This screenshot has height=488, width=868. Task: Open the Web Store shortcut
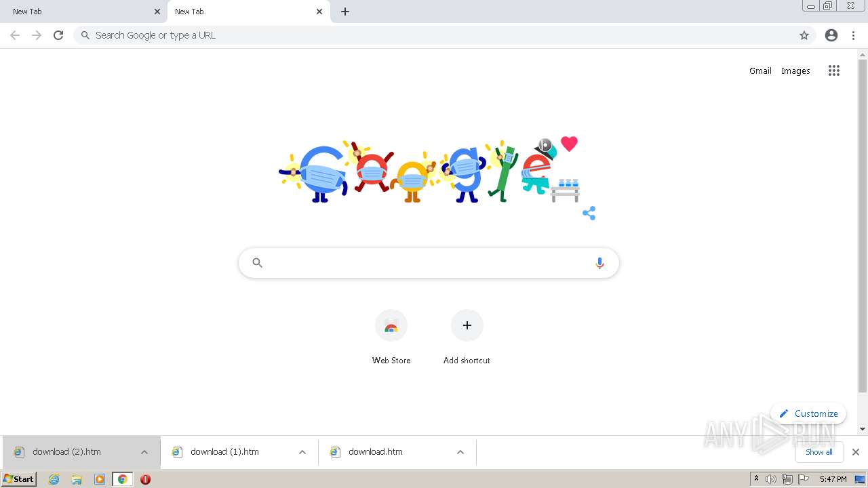click(x=391, y=338)
